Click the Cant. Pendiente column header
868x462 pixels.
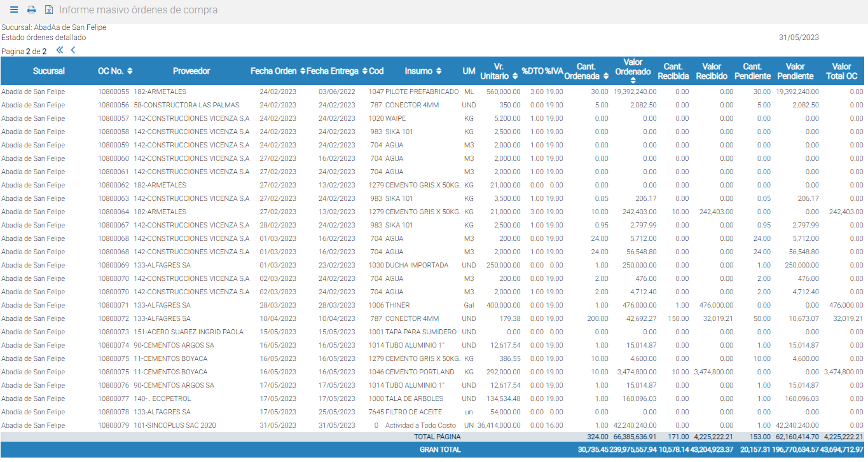(752, 71)
